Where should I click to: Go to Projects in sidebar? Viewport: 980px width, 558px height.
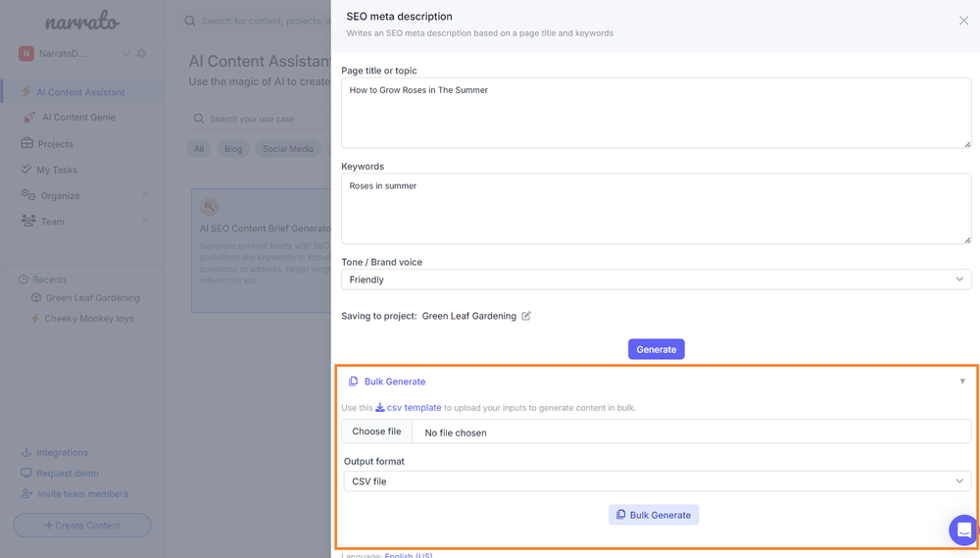(55, 144)
